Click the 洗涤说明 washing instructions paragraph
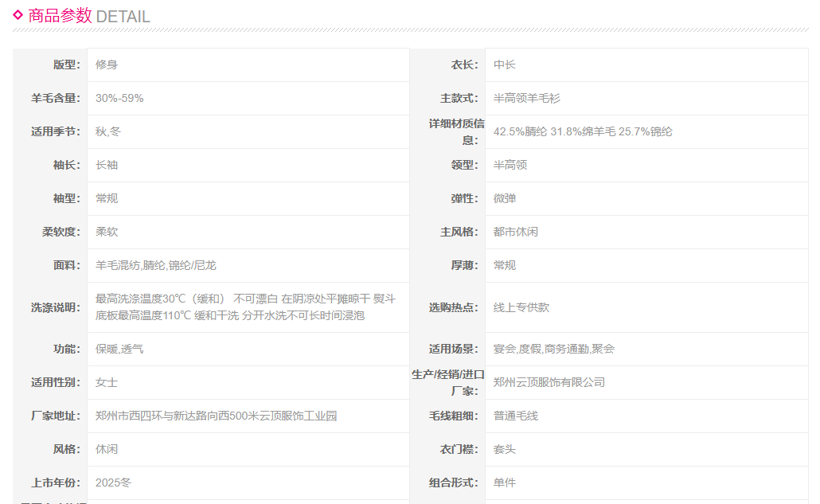 click(x=245, y=307)
